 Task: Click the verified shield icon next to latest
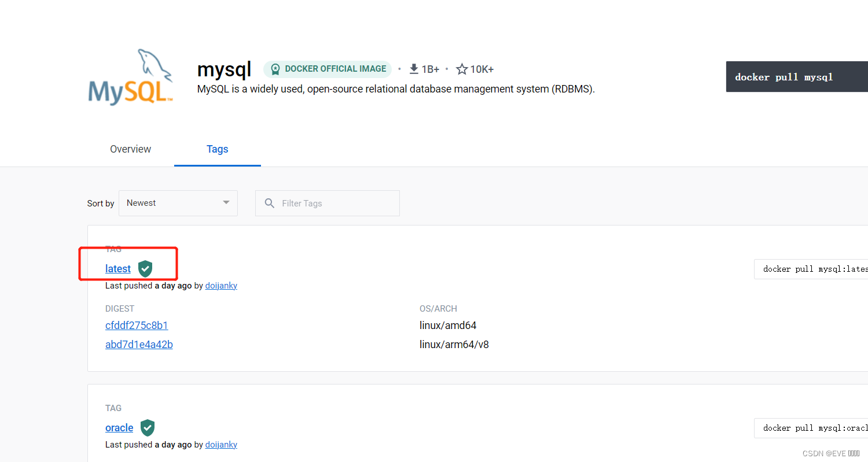click(x=145, y=269)
